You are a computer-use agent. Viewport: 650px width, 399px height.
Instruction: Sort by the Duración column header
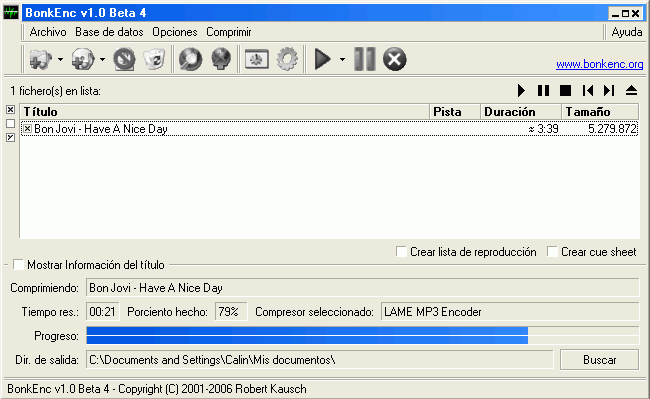click(521, 112)
